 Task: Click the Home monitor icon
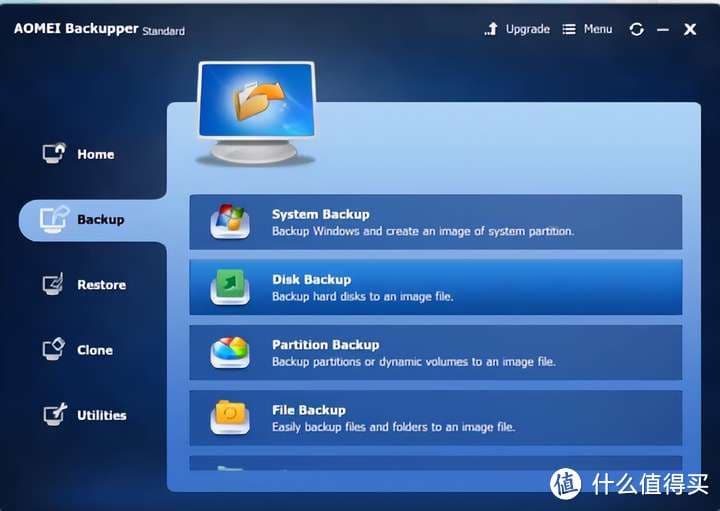54,153
